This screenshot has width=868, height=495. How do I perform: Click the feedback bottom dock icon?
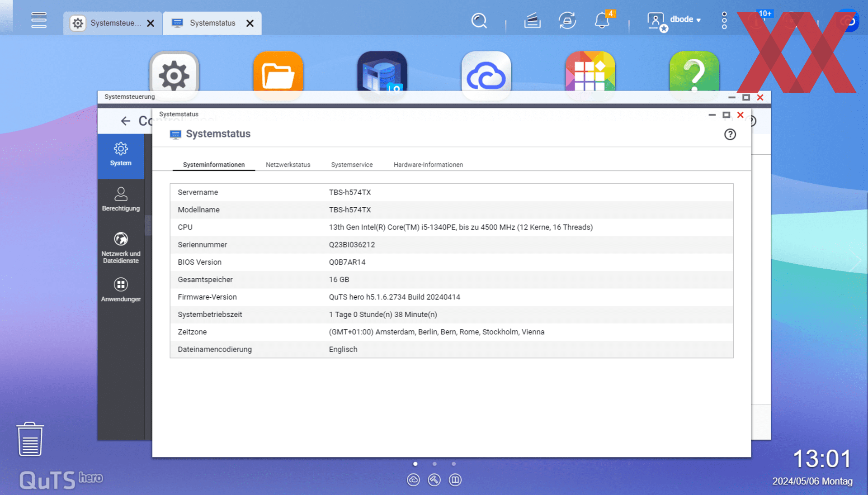(455, 480)
